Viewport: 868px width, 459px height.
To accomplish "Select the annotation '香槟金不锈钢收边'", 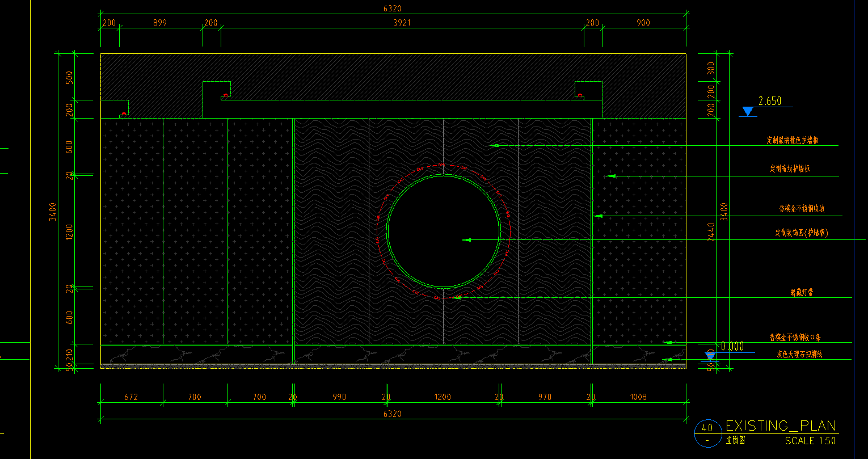I will pyautogui.click(x=802, y=209).
